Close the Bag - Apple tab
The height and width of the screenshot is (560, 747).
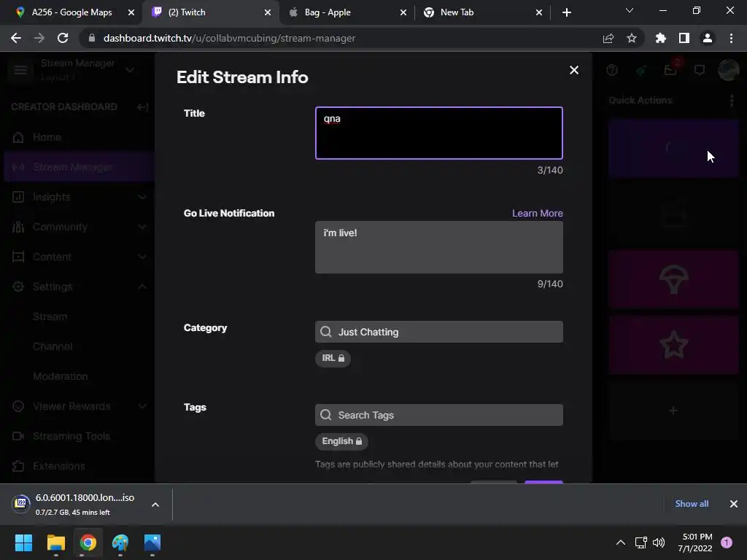click(x=403, y=12)
